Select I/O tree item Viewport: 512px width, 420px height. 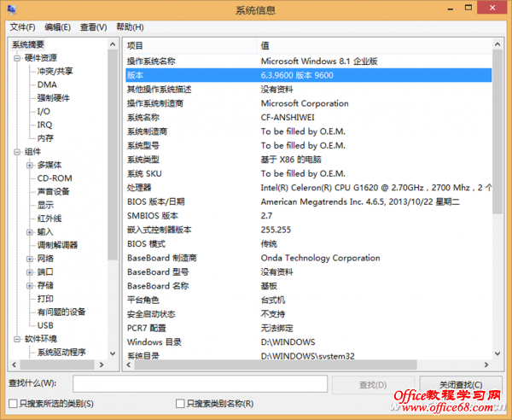point(44,111)
